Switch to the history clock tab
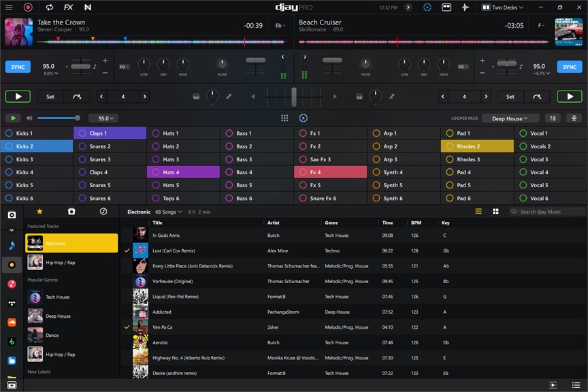The width and height of the screenshot is (588, 392). coord(103,212)
